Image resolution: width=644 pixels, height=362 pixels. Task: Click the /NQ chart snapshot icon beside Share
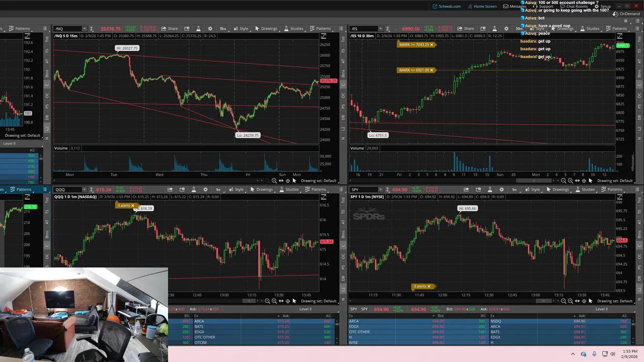pyautogui.click(x=187, y=29)
